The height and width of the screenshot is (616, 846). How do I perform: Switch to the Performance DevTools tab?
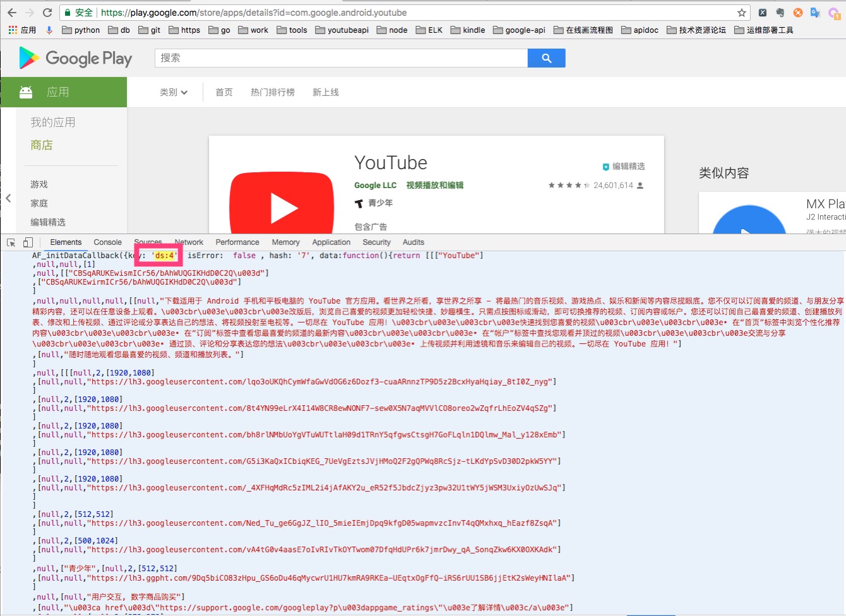click(237, 242)
